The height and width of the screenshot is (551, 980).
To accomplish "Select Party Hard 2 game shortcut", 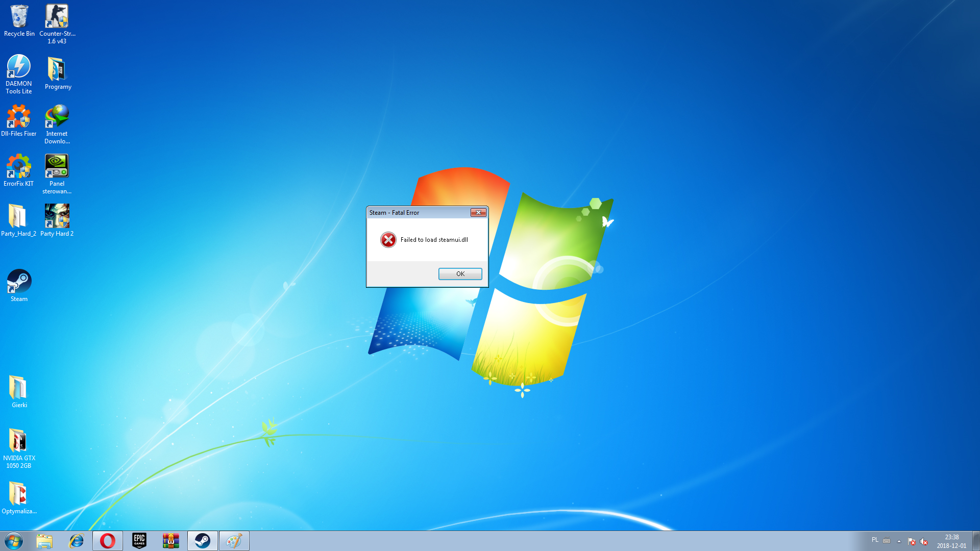I will [57, 217].
